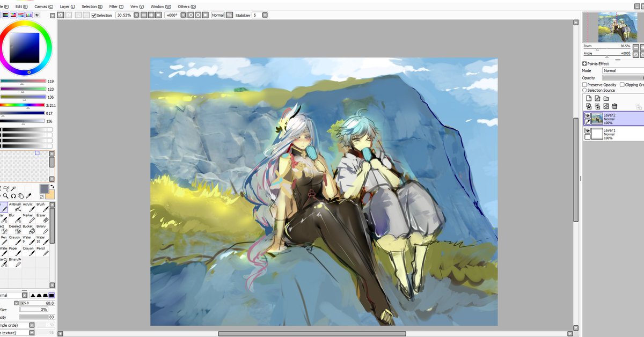Viewport: 644px width, 337px height.
Task: Toggle the empty link box on Layer1
Action: [x=588, y=136]
